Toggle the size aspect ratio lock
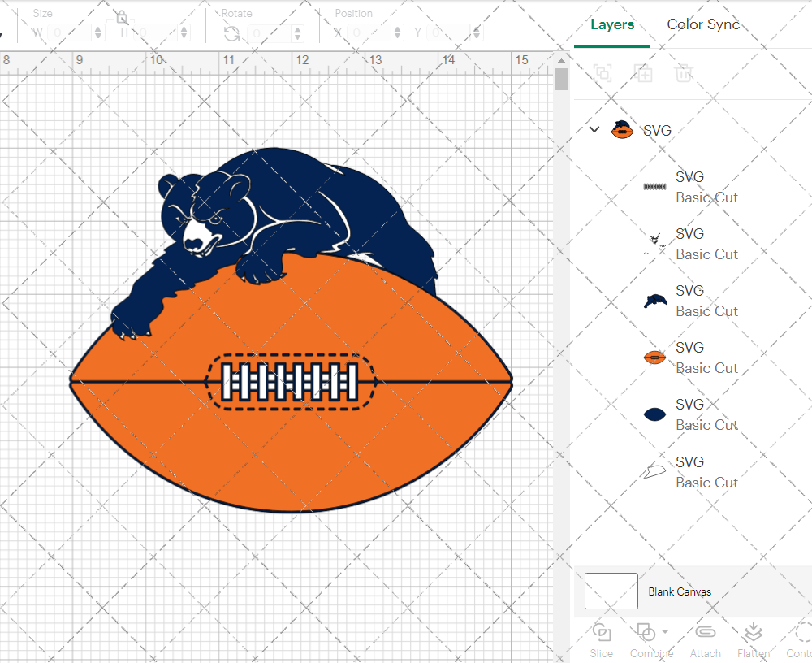This screenshot has height=663, width=812. pyautogui.click(x=122, y=17)
